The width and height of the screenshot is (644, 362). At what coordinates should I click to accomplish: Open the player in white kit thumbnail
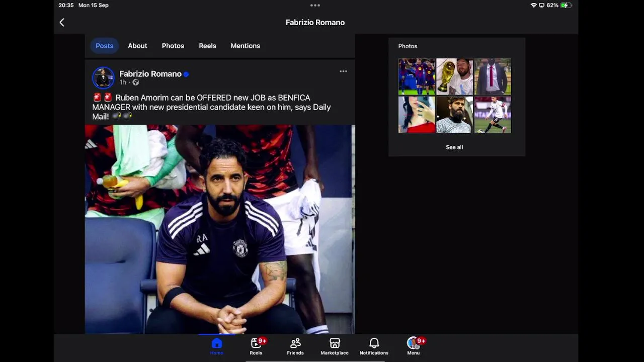tap(493, 115)
